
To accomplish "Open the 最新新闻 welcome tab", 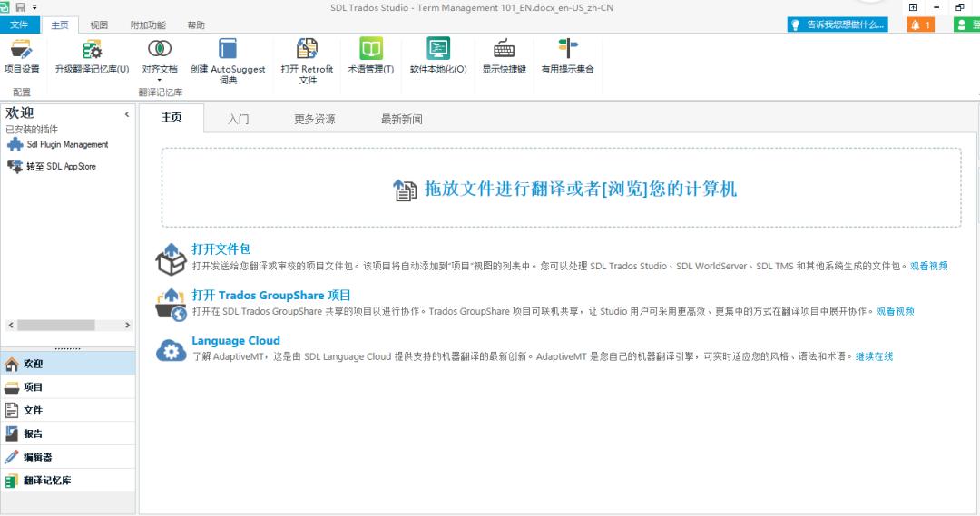I will click(401, 119).
